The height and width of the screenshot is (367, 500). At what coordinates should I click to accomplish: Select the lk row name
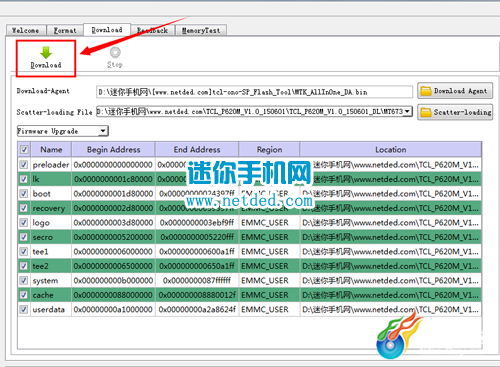pyautogui.click(x=36, y=179)
